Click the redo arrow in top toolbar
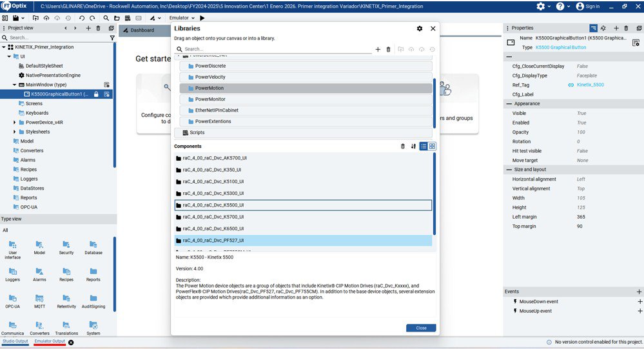This screenshot has width=644, height=349. (92, 18)
